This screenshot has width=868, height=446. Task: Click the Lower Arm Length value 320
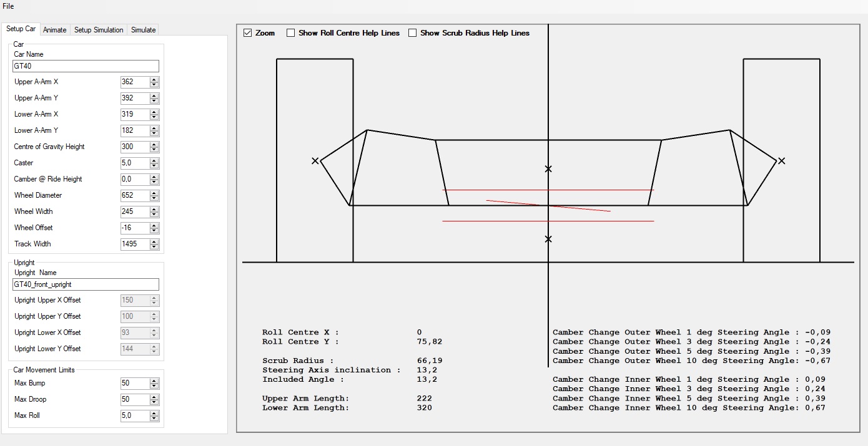click(425, 407)
